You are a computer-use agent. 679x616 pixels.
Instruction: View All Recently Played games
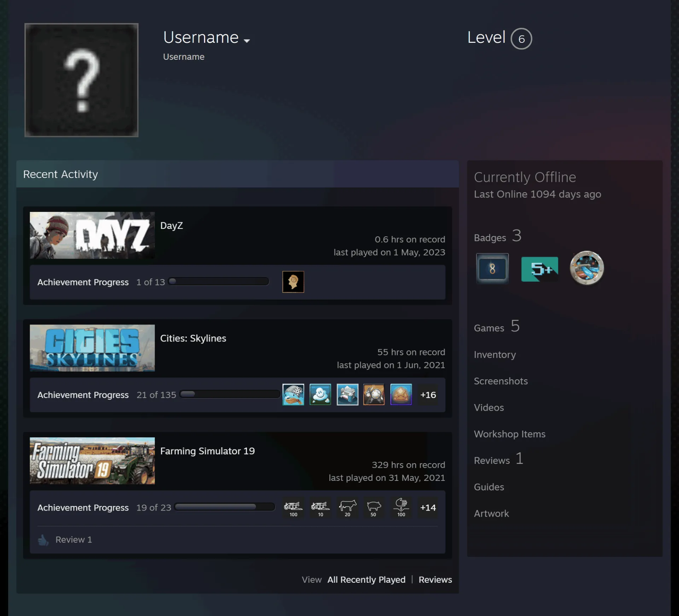(x=366, y=580)
